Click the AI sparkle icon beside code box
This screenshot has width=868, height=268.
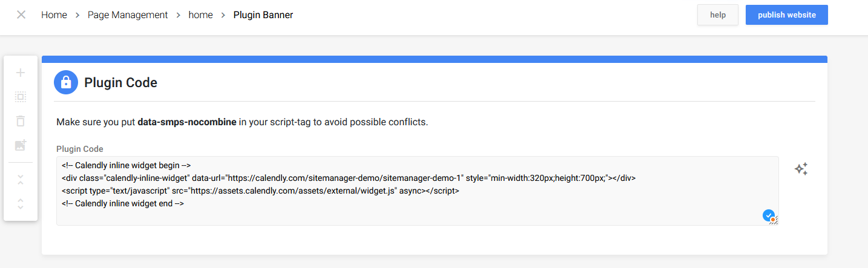(x=801, y=169)
